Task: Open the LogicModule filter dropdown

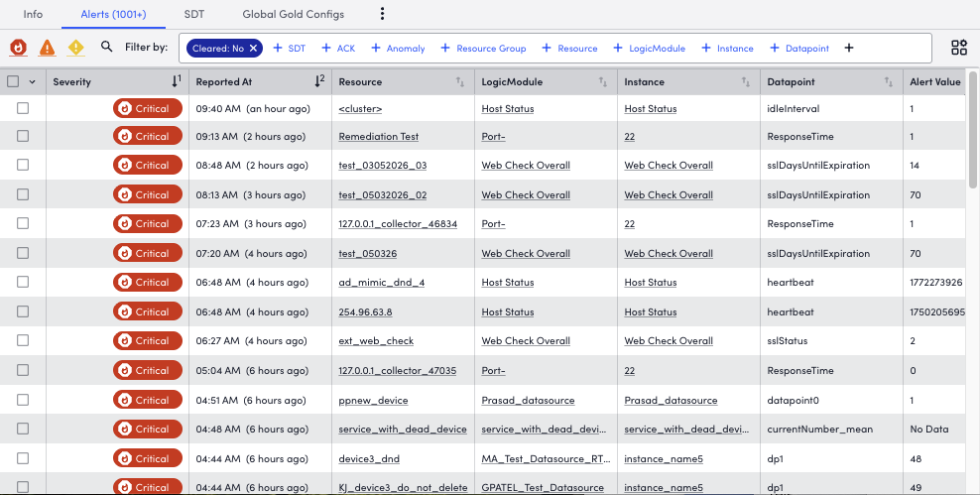Action: pos(649,48)
